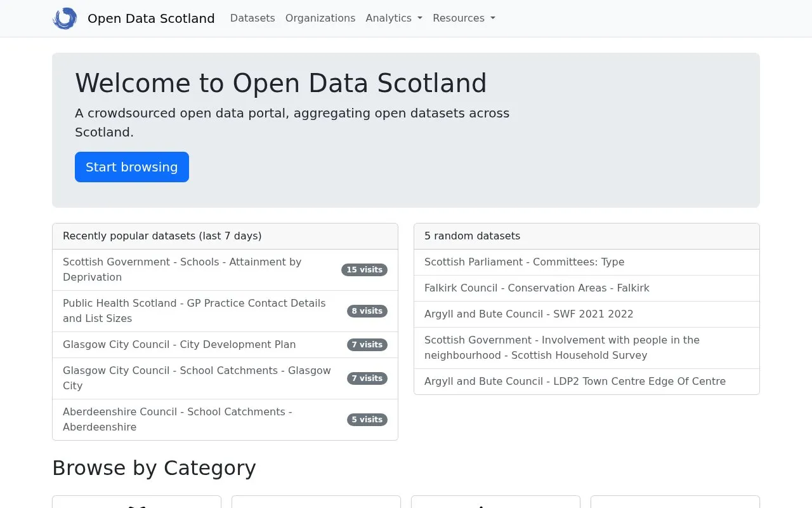The width and height of the screenshot is (812, 508).
Task: Open Glasgow City Council City Development Plan
Action: tap(225, 345)
